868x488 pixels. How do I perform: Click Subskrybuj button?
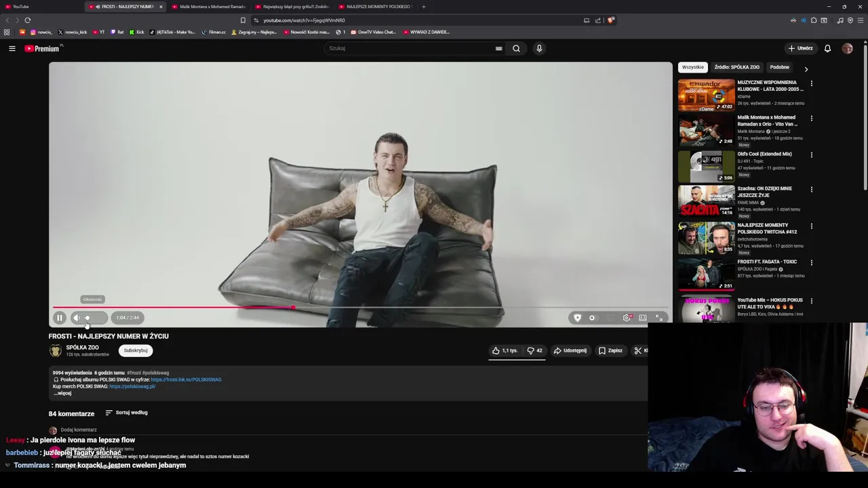click(x=136, y=350)
